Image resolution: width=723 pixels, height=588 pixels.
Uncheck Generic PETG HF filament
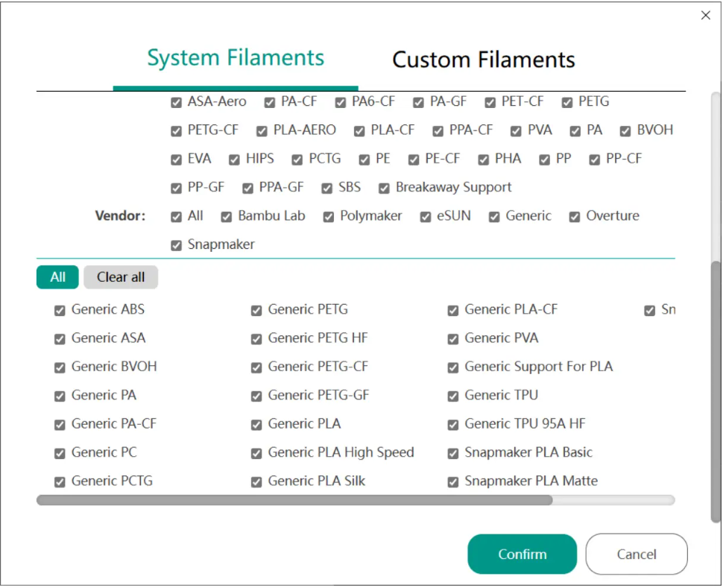(x=256, y=339)
